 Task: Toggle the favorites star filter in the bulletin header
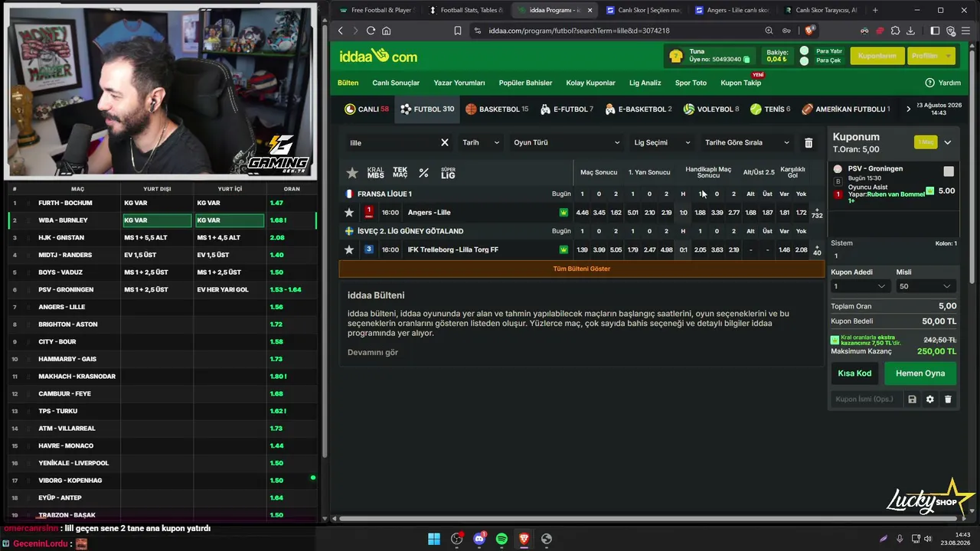coord(352,173)
